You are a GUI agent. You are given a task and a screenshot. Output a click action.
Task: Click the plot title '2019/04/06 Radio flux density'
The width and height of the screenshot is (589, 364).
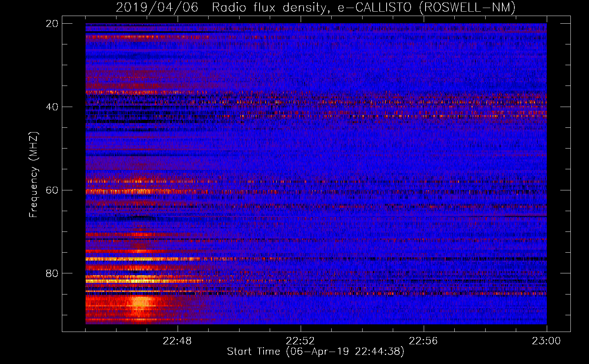pos(316,7)
